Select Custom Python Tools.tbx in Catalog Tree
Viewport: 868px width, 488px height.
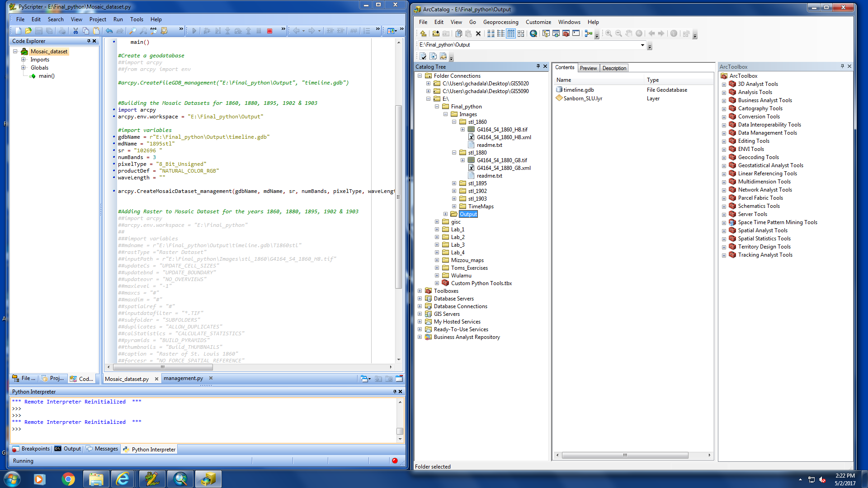[x=481, y=283]
